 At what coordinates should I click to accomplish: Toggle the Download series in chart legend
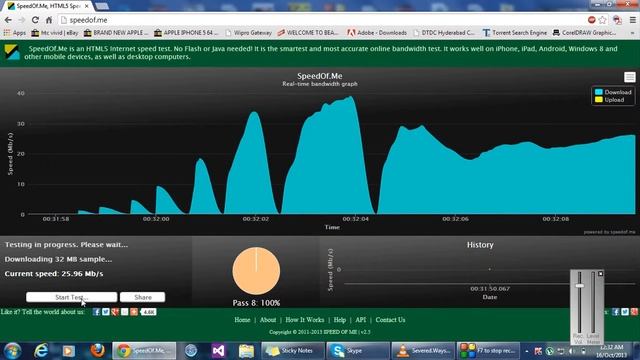[613, 92]
